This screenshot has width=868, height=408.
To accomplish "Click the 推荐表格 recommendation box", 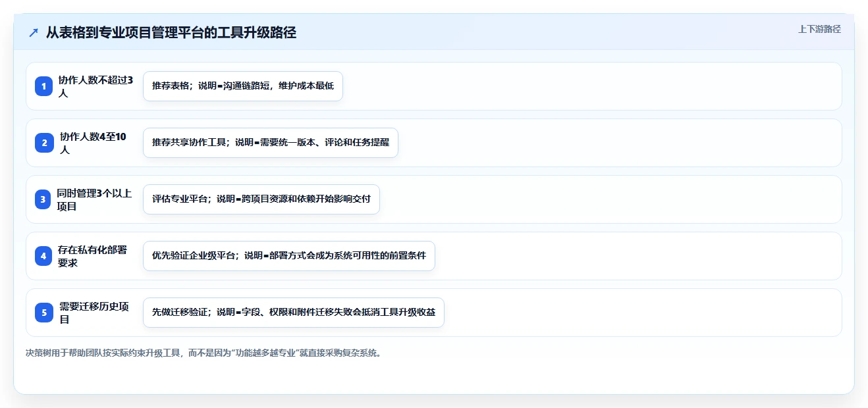I will 243,86.
